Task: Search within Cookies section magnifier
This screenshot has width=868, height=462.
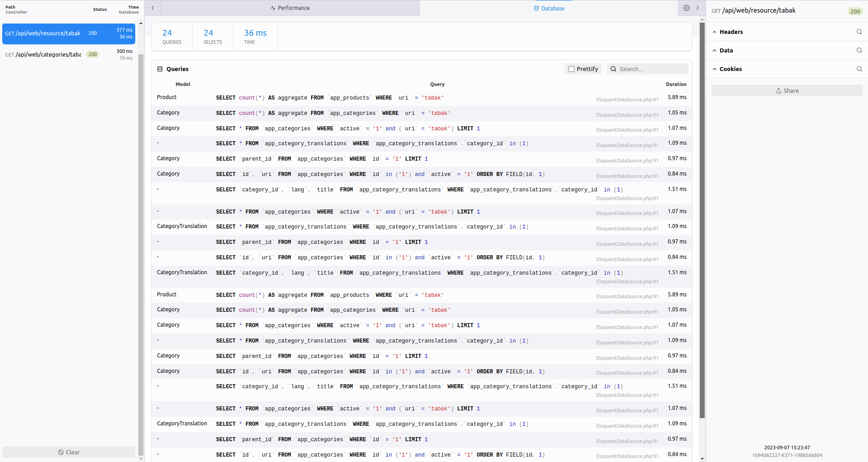Action: coord(859,69)
